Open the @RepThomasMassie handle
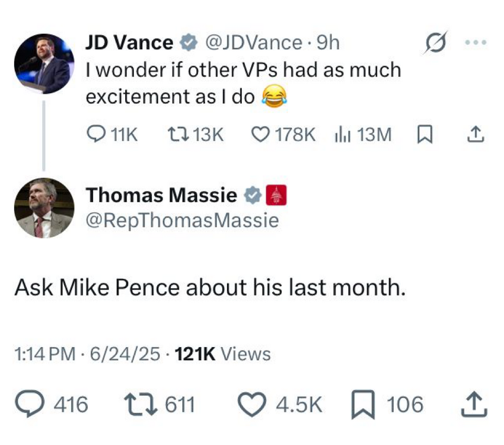 182,220
